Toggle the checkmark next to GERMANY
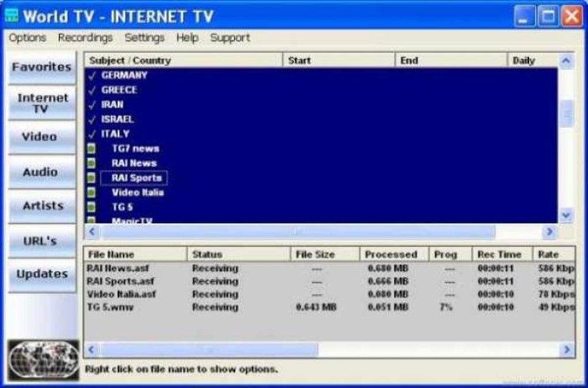The width and height of the screenshot is (588, 388). click(92, 76)
